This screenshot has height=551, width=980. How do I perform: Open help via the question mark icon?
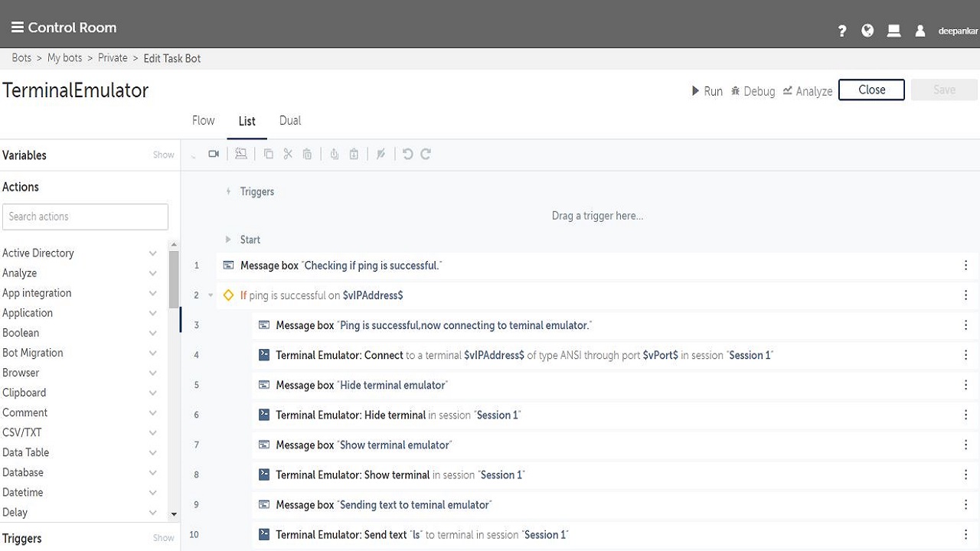click(x=842, y=31)
